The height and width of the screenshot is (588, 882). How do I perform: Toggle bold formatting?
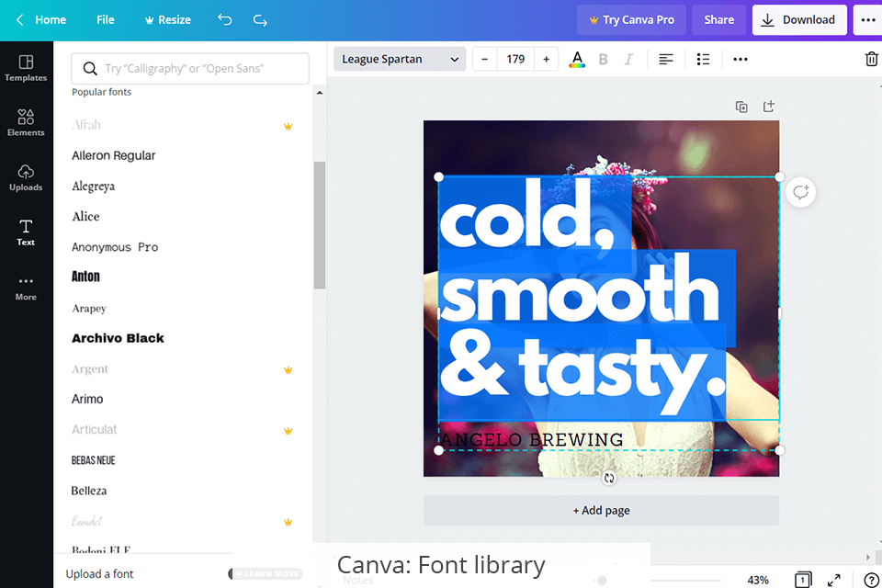tap(603, 59)
